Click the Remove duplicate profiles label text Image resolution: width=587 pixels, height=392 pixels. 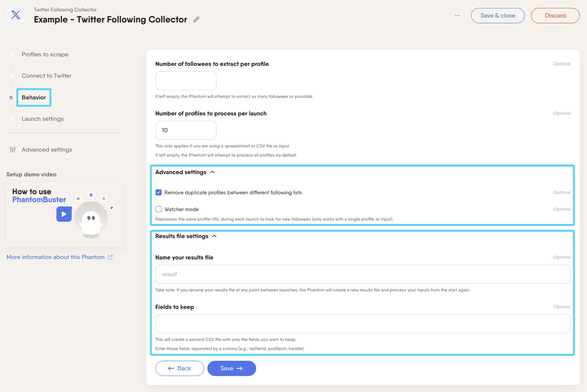point(233,192)
